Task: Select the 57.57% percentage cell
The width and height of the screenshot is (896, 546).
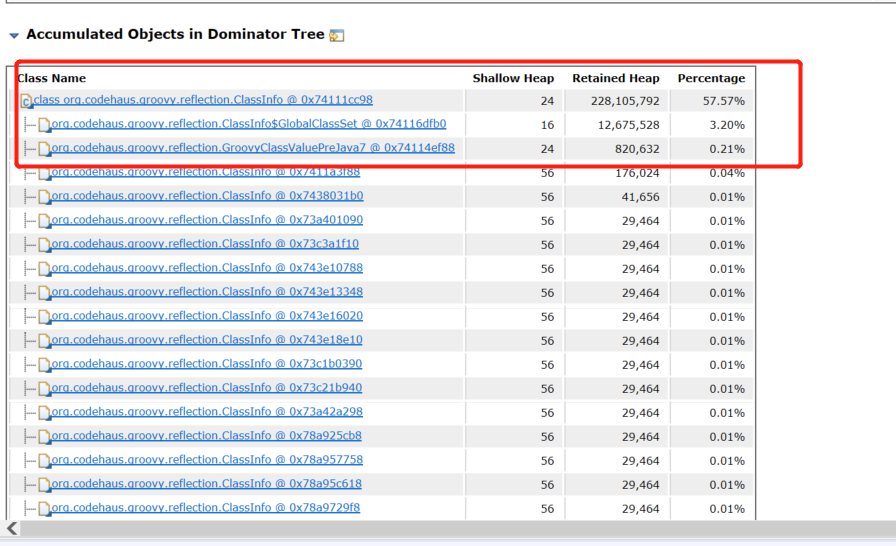Action: pyautogui.click(x=724, y=101)
